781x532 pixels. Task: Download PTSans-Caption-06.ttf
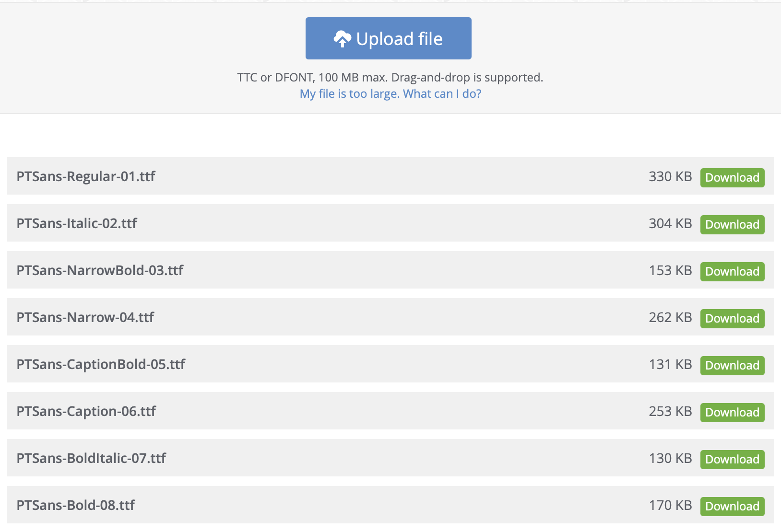click(732, 412)
